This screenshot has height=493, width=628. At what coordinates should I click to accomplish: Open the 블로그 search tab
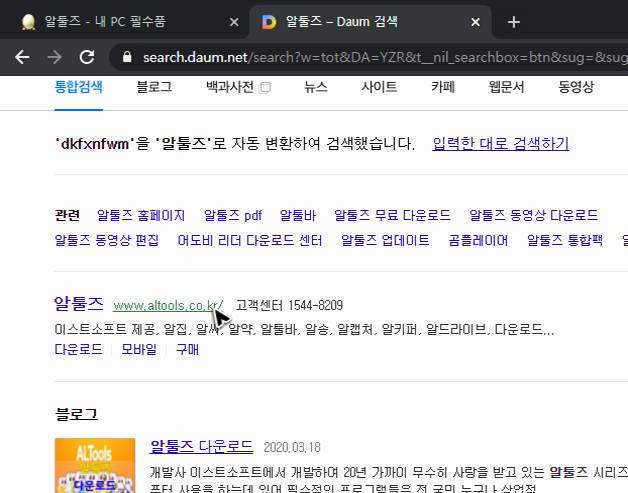coord(154,87)
